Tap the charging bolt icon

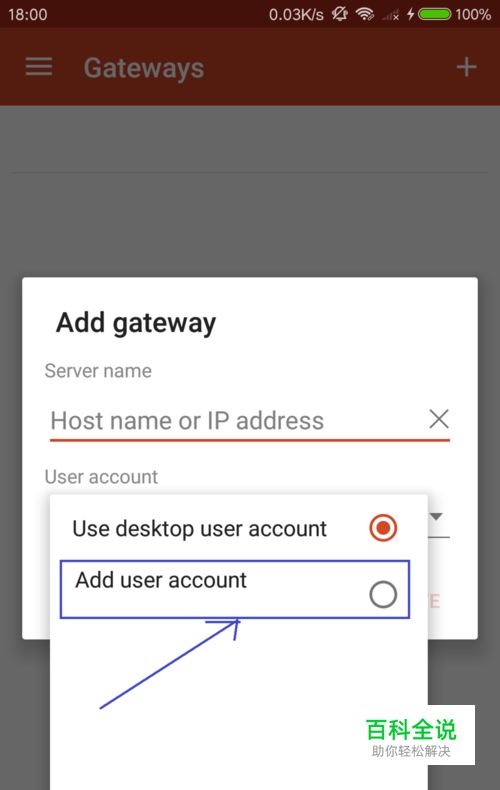410,14
